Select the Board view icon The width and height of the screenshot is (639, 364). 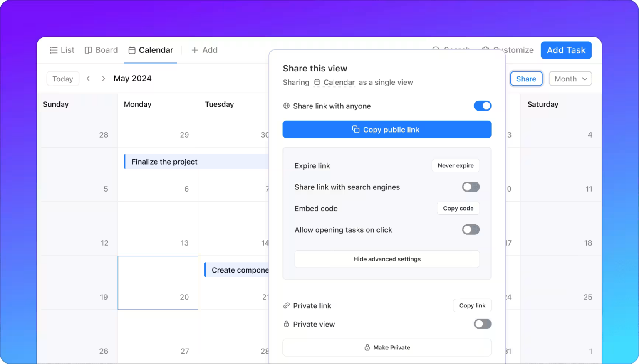[x=89, y=50]
